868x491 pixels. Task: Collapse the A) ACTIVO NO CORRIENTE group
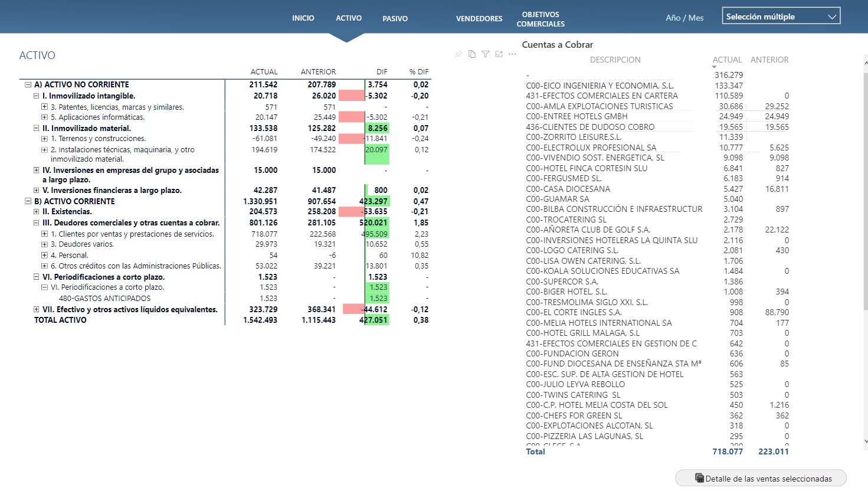(x=28, y=85)
